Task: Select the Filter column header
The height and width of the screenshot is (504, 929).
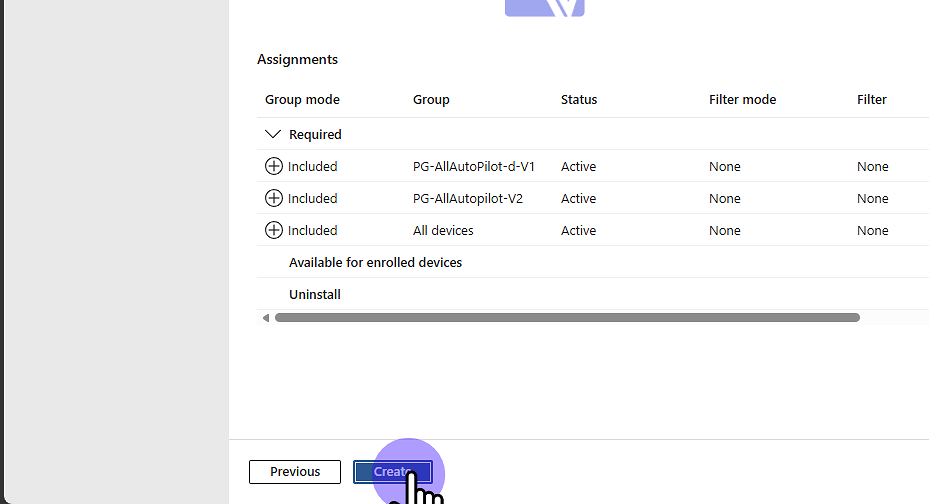Action: click(872, 99)
